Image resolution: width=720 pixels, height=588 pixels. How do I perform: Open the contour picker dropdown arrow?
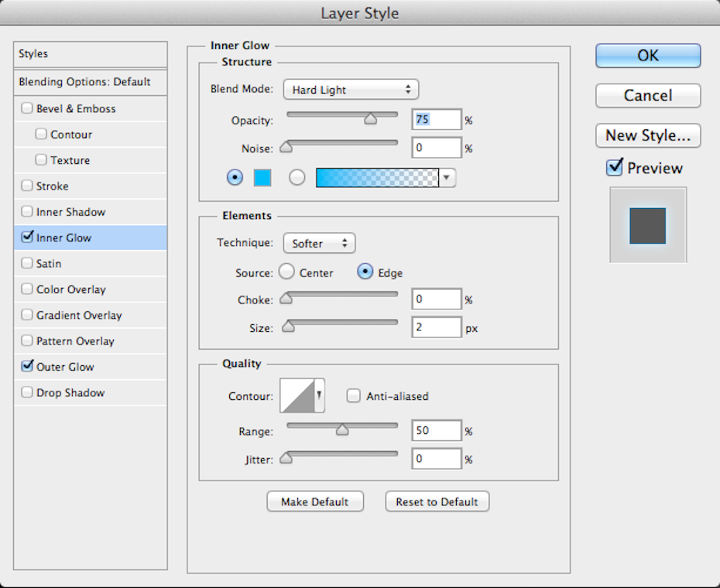[x=319, y=395]
